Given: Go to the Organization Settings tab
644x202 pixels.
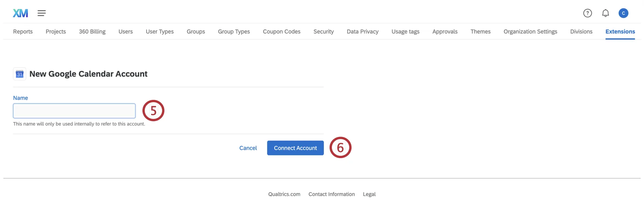Looking at the screenshot, I should (x=530, y=31).
